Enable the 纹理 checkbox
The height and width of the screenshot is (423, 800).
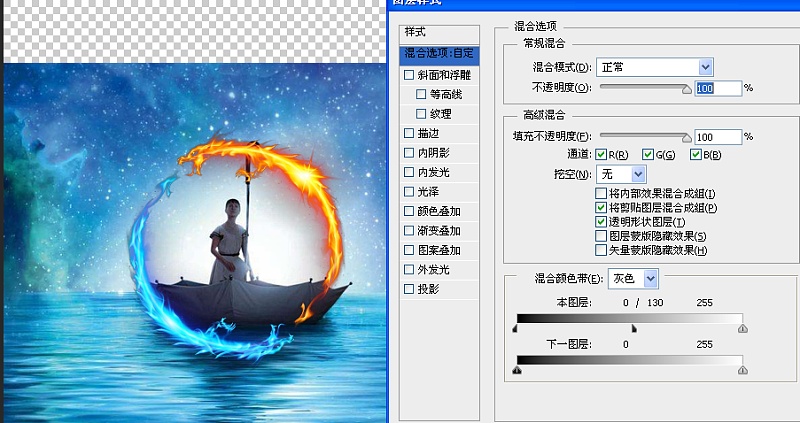click(x=421, y=114)
